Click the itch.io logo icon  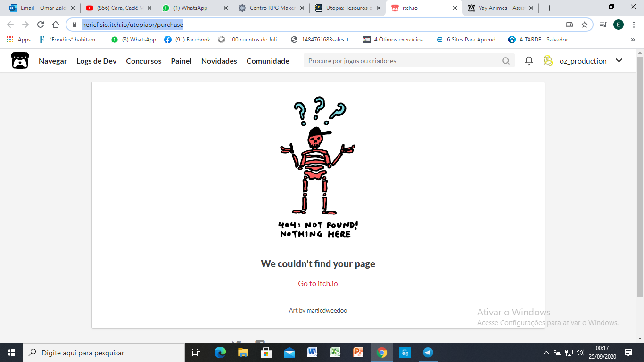point(20,61)
